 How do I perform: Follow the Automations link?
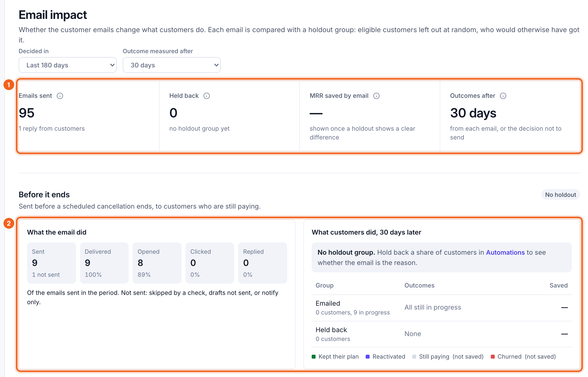tap(505, 252)
